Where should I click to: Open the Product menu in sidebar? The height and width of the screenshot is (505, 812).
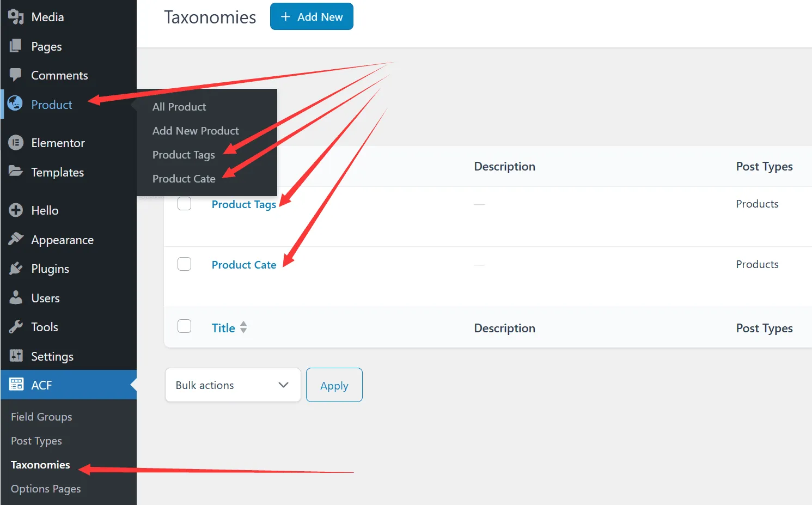tap(51, 105)
